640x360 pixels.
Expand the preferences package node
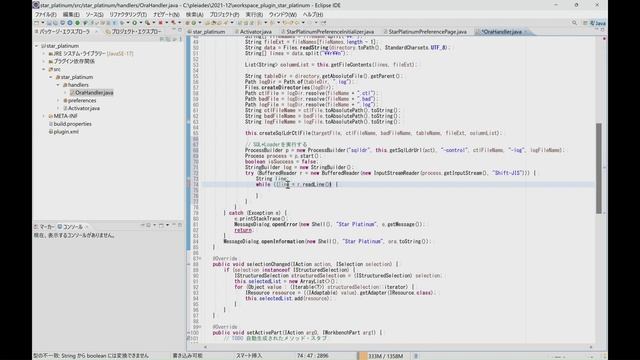click(x=58, y=100)
